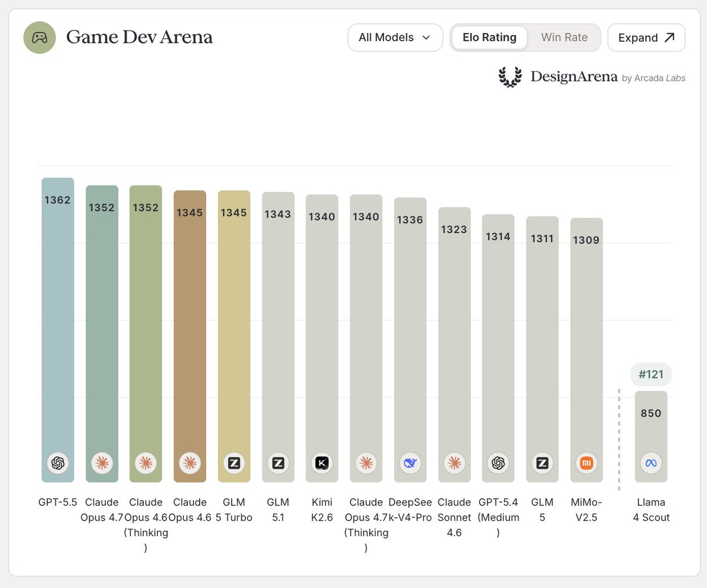
Task: Click the #121 rank badge
Action: pos(651,375)
